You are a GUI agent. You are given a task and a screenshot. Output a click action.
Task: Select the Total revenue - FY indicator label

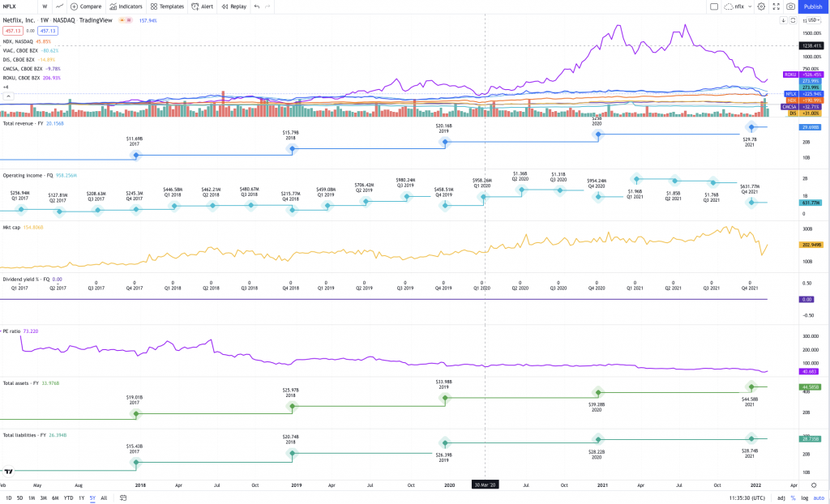23,123
